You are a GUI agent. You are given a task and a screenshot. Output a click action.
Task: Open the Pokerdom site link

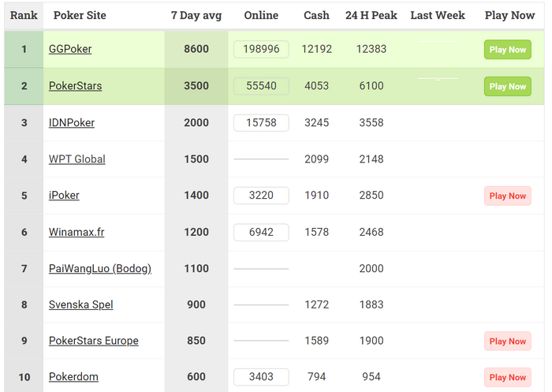73,377
